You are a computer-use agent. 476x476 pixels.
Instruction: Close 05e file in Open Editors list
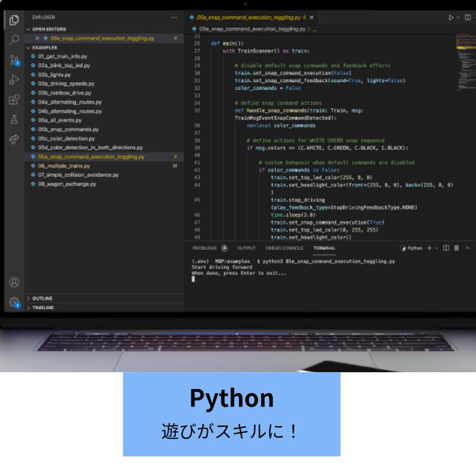[37, 38]
